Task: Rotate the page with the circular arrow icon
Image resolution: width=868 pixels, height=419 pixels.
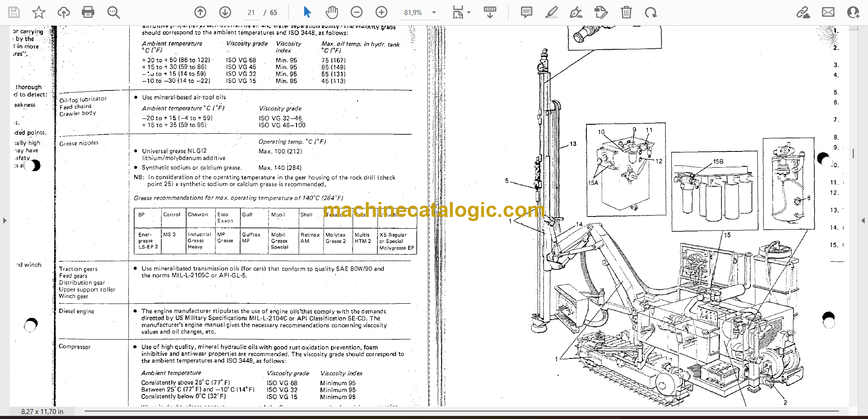Action: [651, 12]
